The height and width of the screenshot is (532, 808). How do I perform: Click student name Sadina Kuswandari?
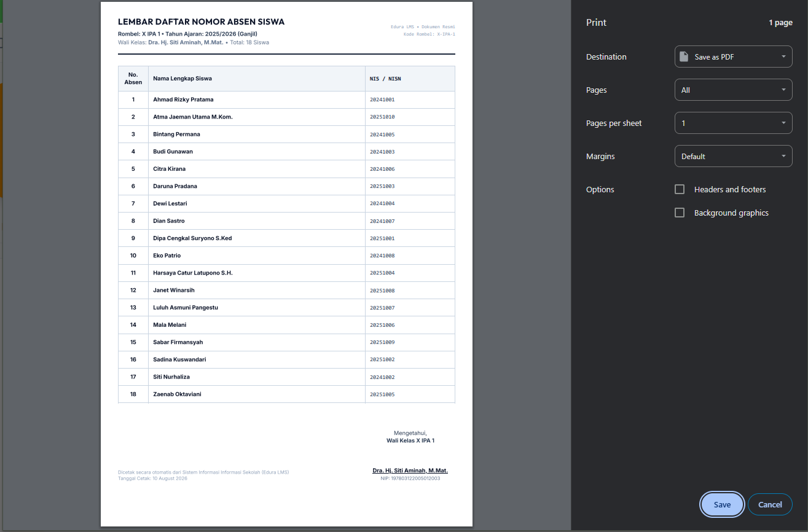click(179, 359)
